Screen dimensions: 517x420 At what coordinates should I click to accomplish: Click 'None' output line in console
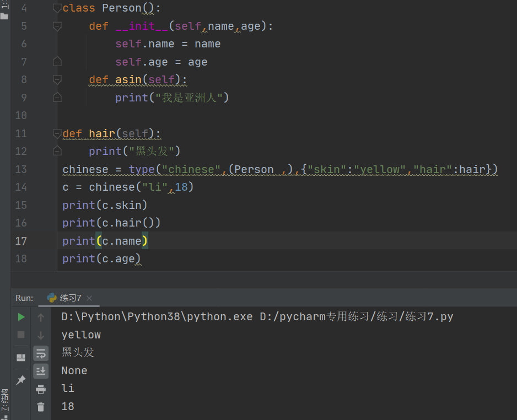coord(74,370)
